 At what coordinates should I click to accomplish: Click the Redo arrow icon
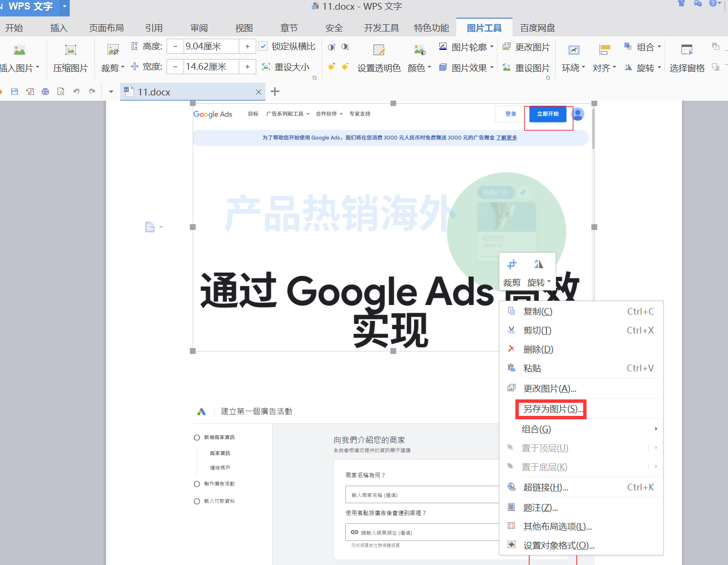click(92, 92)
